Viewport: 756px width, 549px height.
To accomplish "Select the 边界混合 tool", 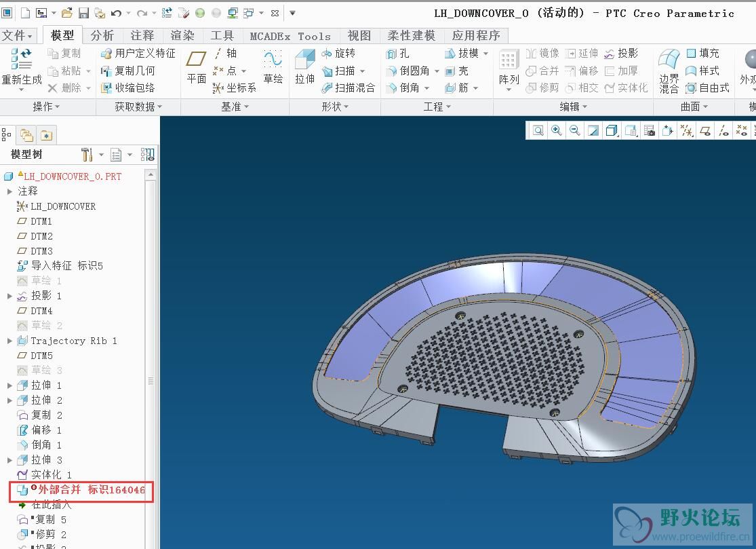I will pos(669,71).
